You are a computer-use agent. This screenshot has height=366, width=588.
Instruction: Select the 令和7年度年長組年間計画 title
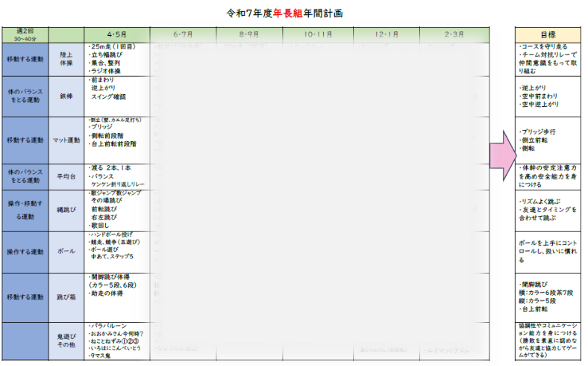click(x=284, y=13)
